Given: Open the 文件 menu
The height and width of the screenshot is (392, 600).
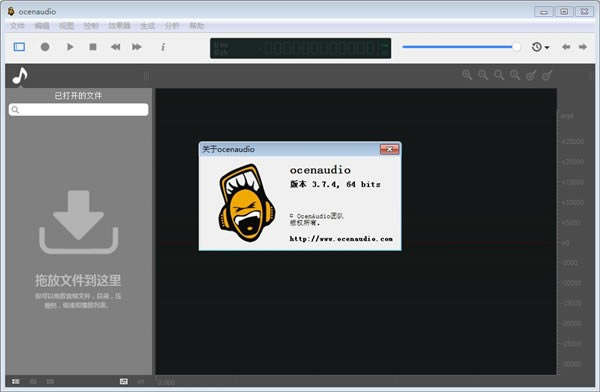Looking at the screenshot, I should pos(17,26).
